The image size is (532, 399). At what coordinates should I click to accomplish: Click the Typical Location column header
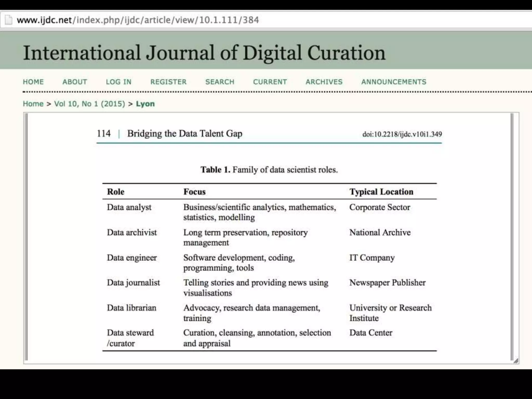pos(381,192)
